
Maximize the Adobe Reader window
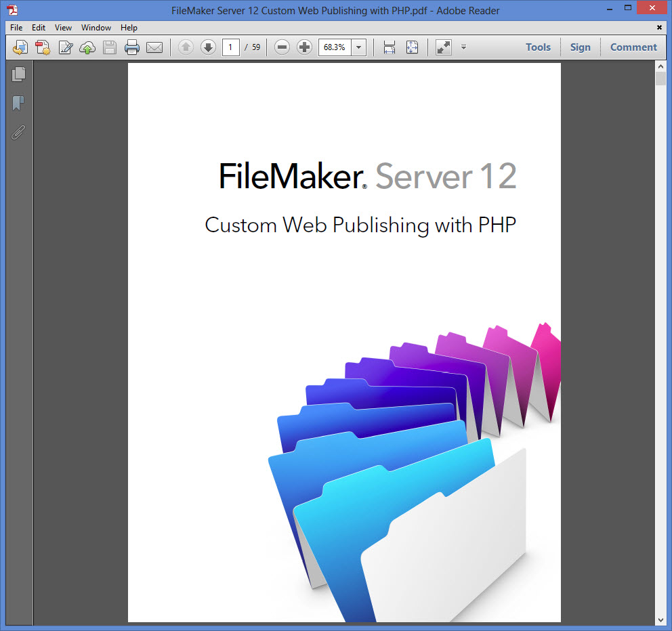click(x=628, y=8)
